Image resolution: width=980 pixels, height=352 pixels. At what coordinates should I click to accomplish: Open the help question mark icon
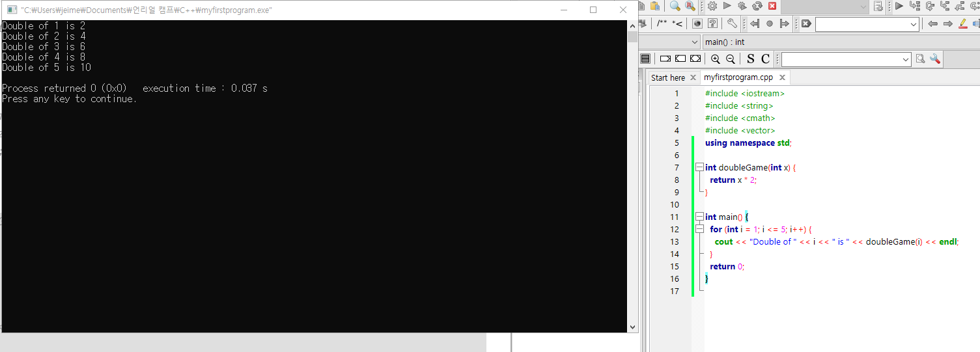(x=712, y=23)
